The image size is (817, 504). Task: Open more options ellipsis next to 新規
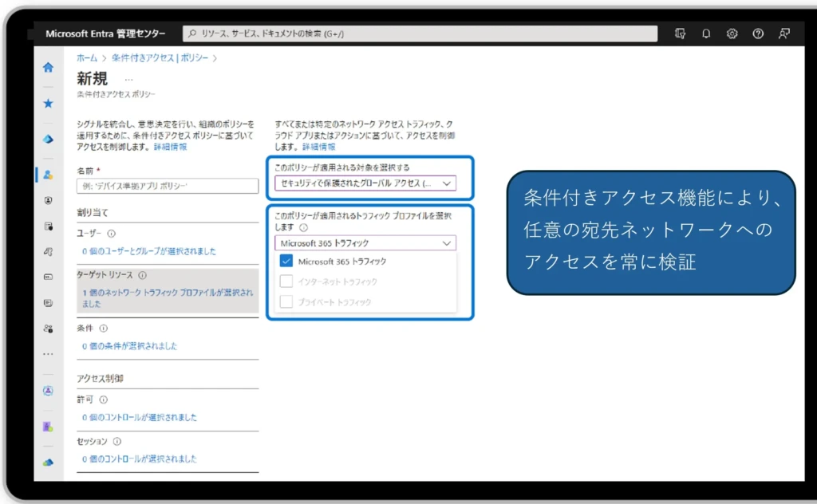point(128,80)
